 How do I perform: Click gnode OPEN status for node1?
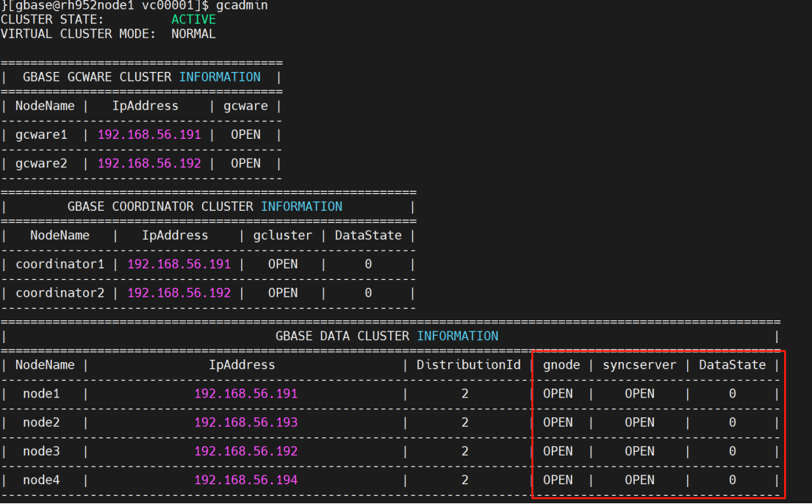click(x=558, y=394)
